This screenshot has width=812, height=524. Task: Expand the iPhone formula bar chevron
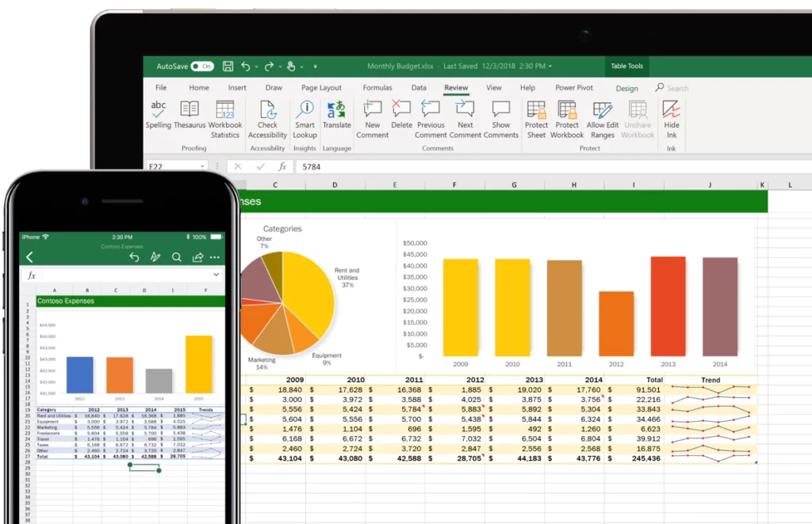216,274
